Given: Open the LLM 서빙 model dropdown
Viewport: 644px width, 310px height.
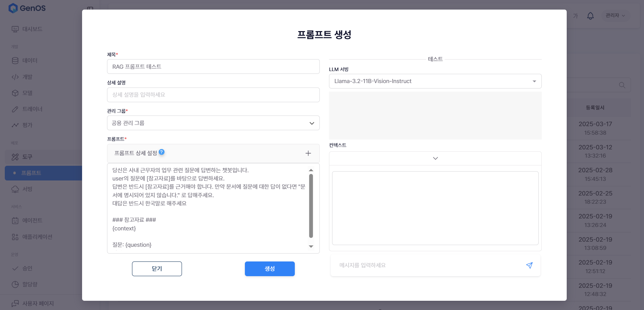Looking at the screenshot, I should tap(435, 81).
